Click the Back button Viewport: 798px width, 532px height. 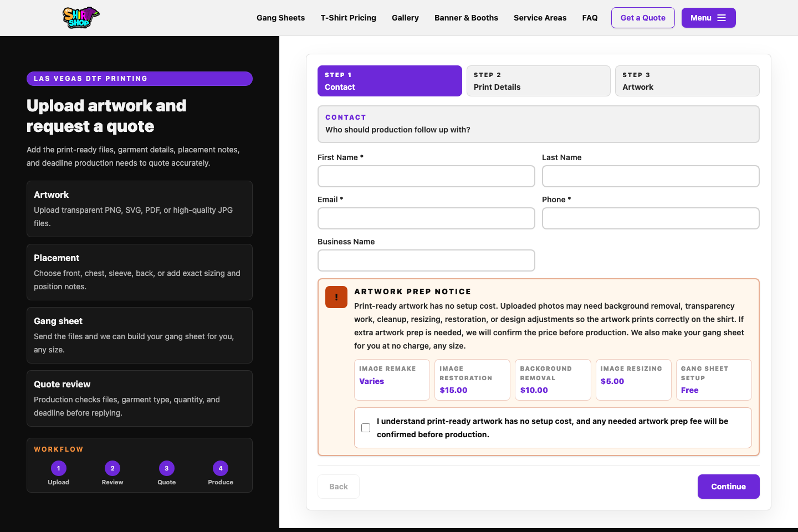tap(339, 487)
